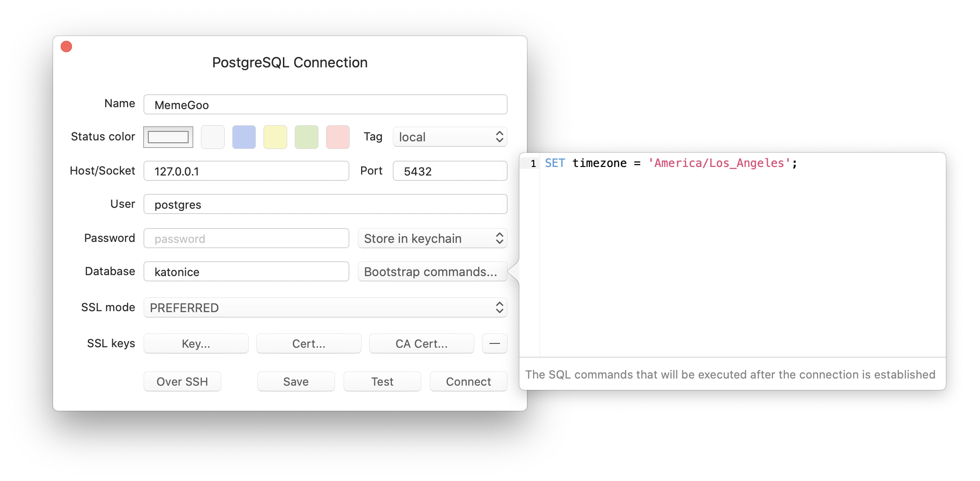Choose an SSL key file
This screenshot has width=980, height=481.
(196, 343)
